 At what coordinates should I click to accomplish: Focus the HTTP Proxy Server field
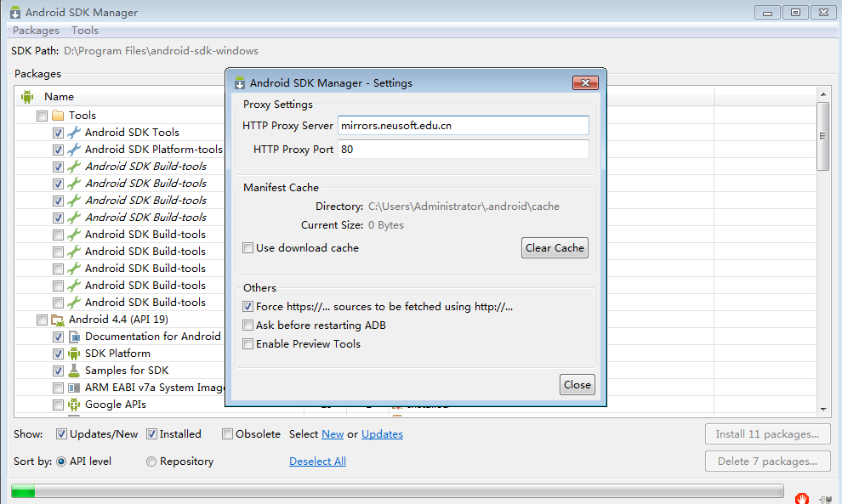click(x=464, y=126)
